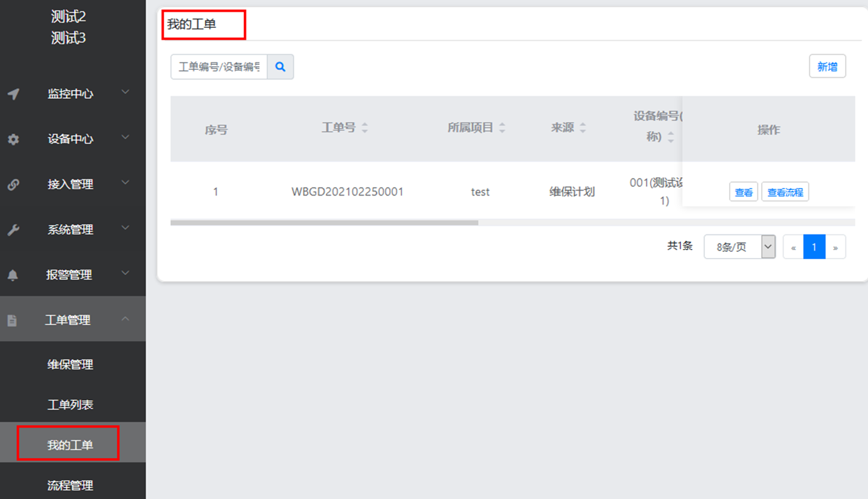Click the 新增 button

pyautogui.click(x=827, y=66)
